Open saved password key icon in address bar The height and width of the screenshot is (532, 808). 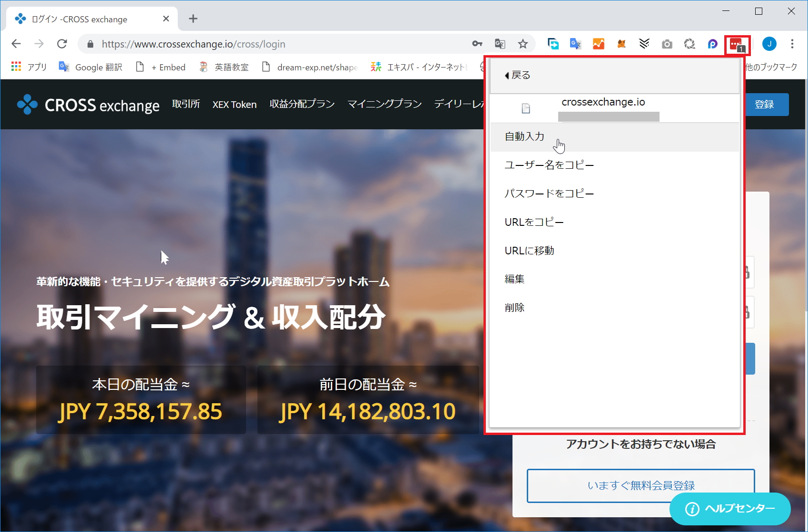[477, 44]
